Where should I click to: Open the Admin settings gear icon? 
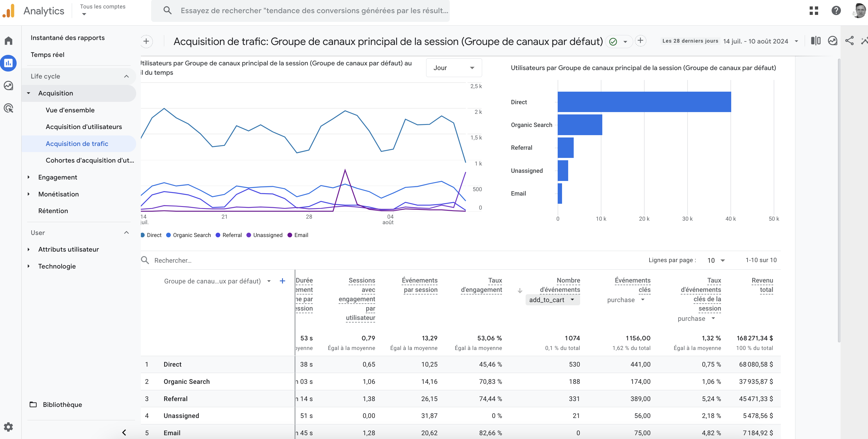pos(8,427)
